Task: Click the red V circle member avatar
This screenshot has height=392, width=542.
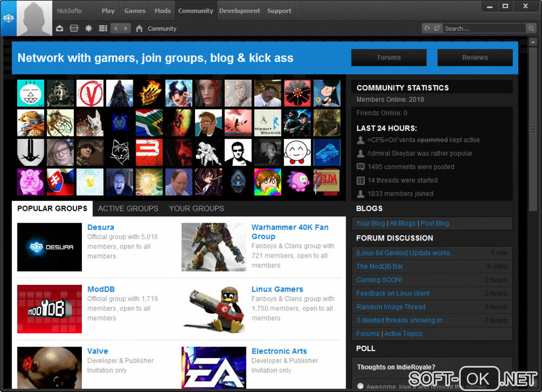Action: tap(90, 93)
